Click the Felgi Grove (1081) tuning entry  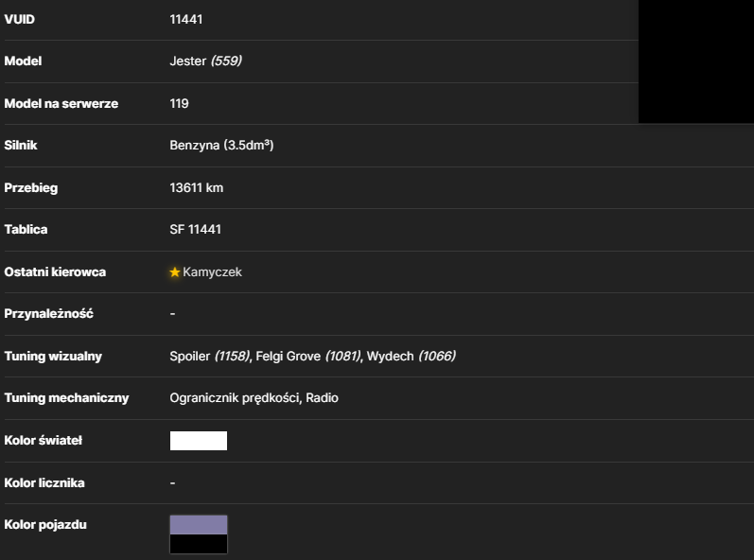308,357
